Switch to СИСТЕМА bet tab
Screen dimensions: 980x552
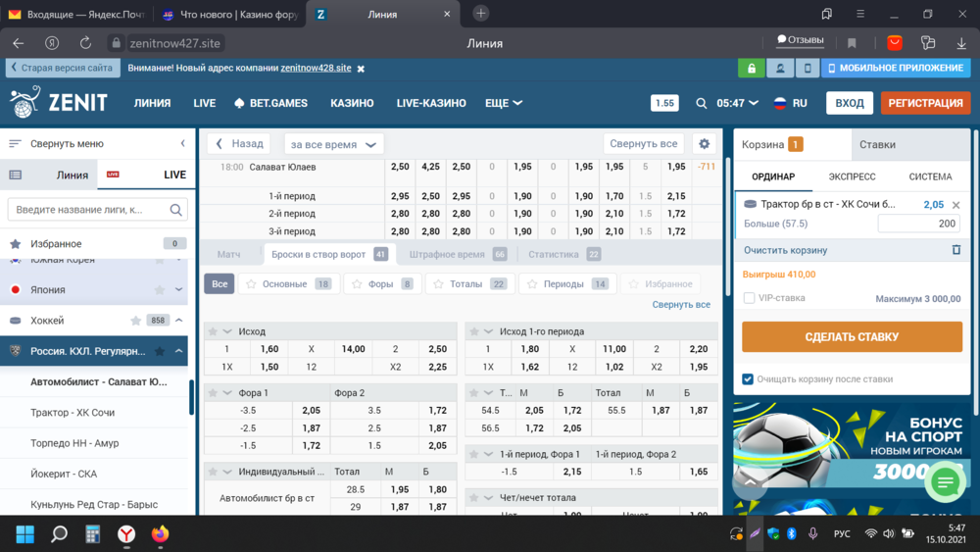click(930, 176)
